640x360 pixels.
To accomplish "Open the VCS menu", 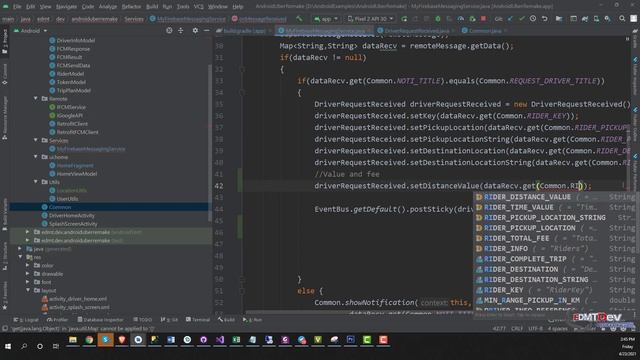I will click(198, 7).
